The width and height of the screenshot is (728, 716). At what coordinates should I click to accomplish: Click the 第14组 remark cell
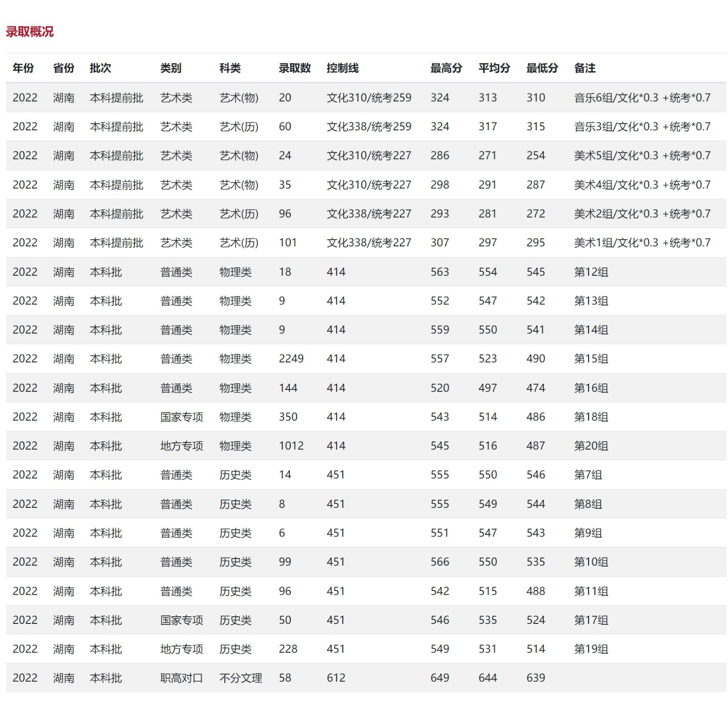(591, 330)
